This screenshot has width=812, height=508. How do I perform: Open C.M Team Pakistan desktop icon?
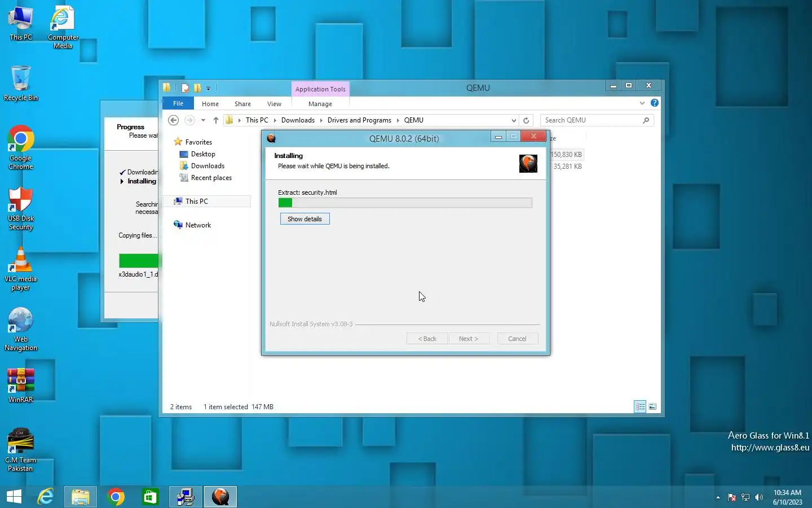point(21,450)
